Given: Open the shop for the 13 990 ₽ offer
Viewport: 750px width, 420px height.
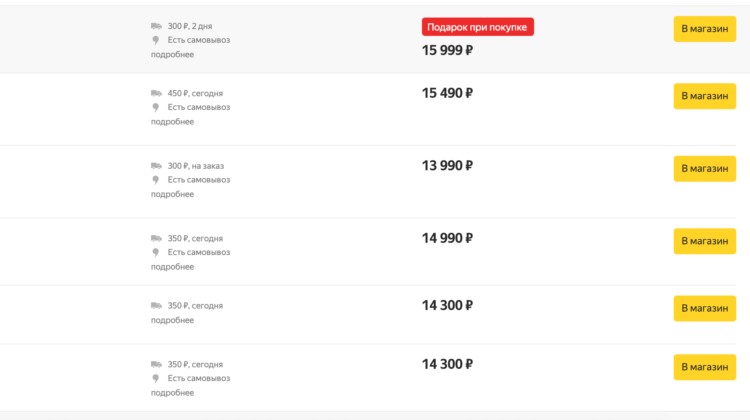Looking at the screenshot, I should pos(705,169).
